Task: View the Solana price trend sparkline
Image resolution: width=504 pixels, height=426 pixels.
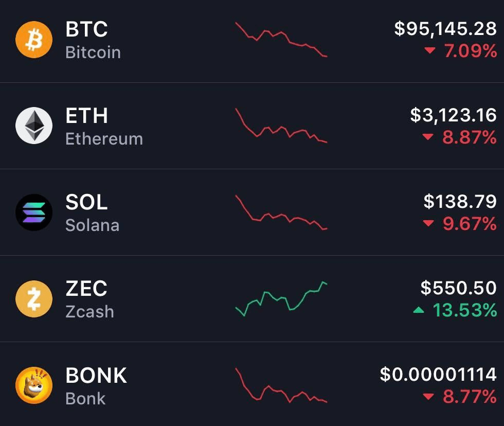Action: (281, 213)
